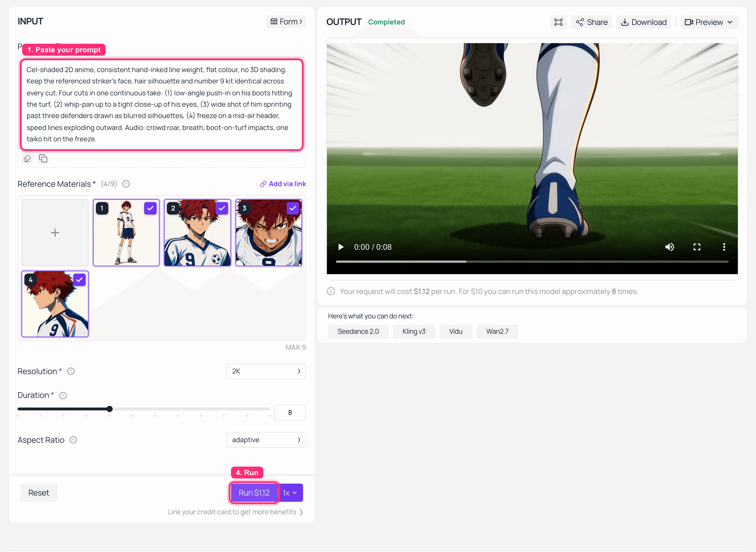Uncheck reference image 2
Image resolution: width=756 pixels, height=552 pixels.
221,208
